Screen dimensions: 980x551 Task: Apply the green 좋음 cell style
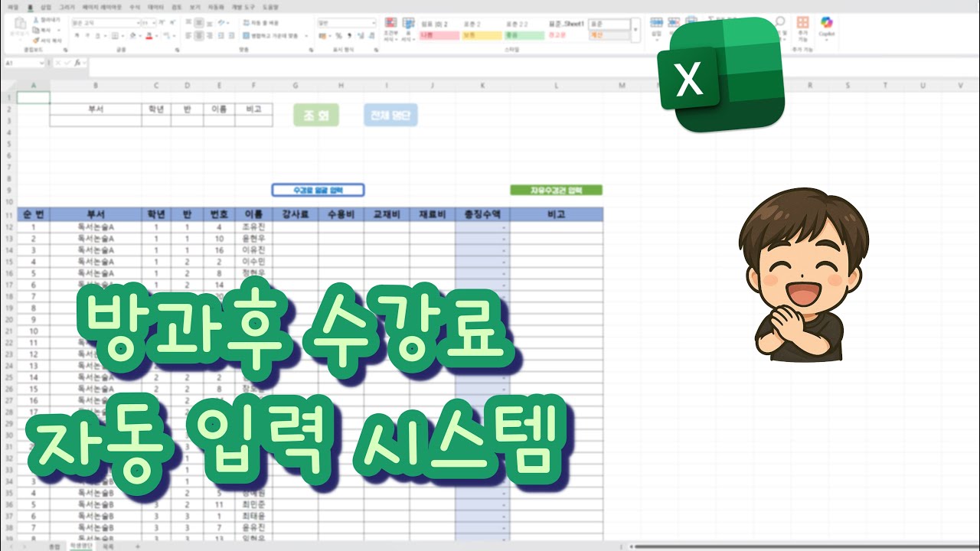pyautogui.click(x=524, y=35)
